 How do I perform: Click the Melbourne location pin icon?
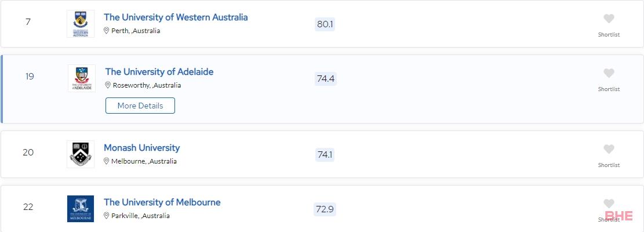pyautogui.click(x=107, y=161)
